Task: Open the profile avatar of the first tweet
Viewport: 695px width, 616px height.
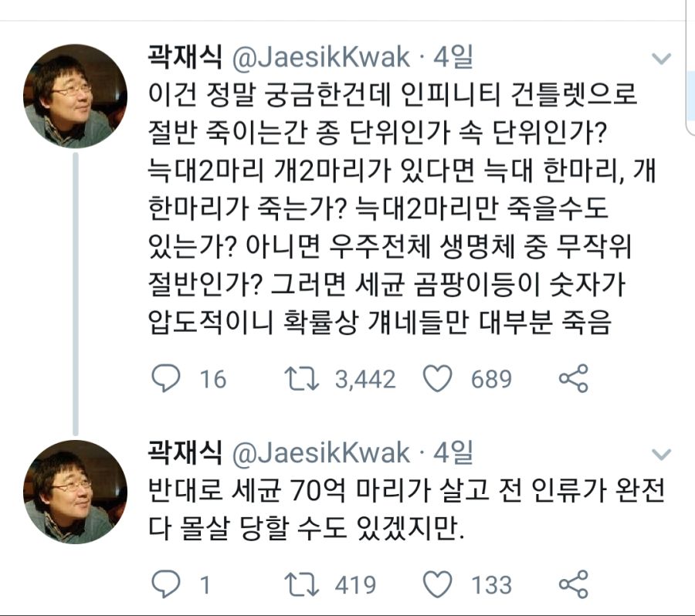Action: [76, 96]
